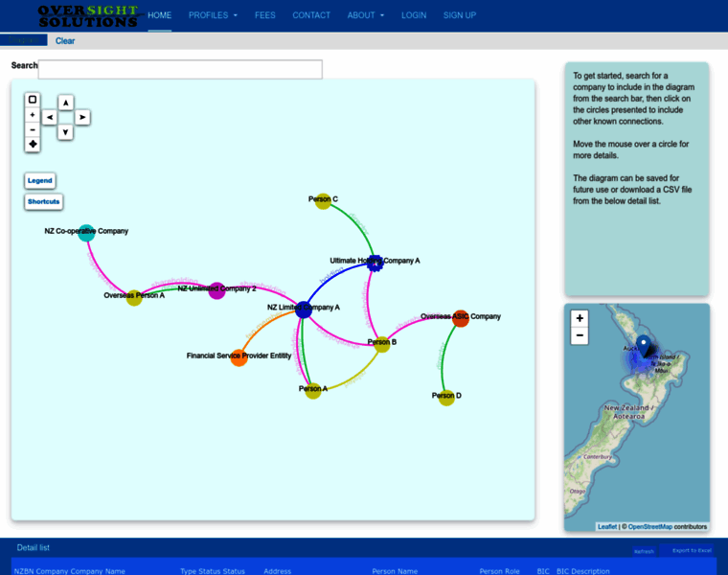Expand the Legend panel
Viewport: 728px width, 575px height.
[x=40, y=180]
